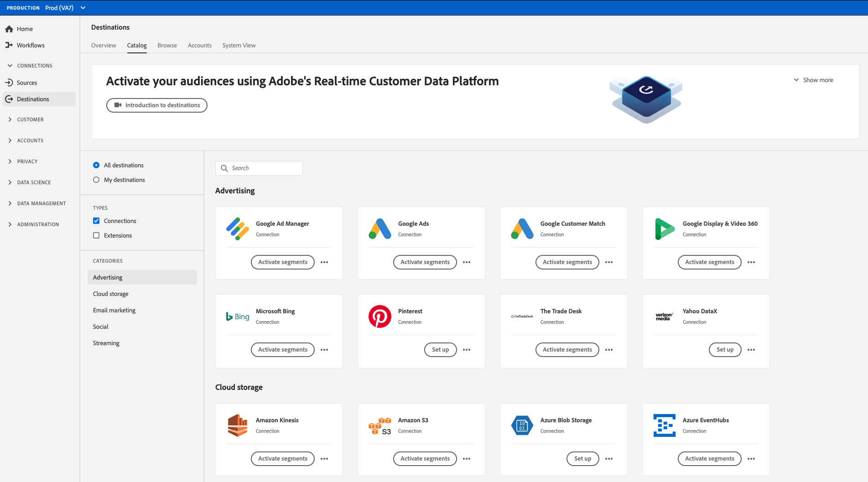Open more options for Azure EventHubs
This screenshot has width=868, height=482.
tap(751, 459)
